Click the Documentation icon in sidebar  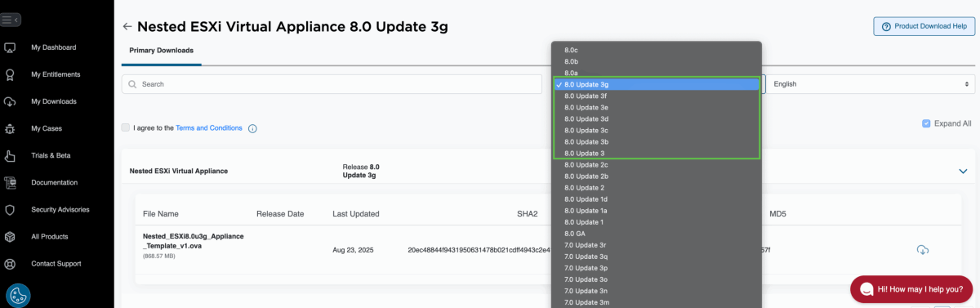10,182
